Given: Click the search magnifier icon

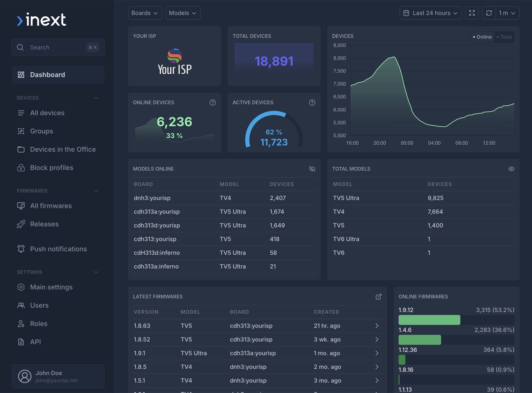Looking at the screenshot, I should 20,48.
